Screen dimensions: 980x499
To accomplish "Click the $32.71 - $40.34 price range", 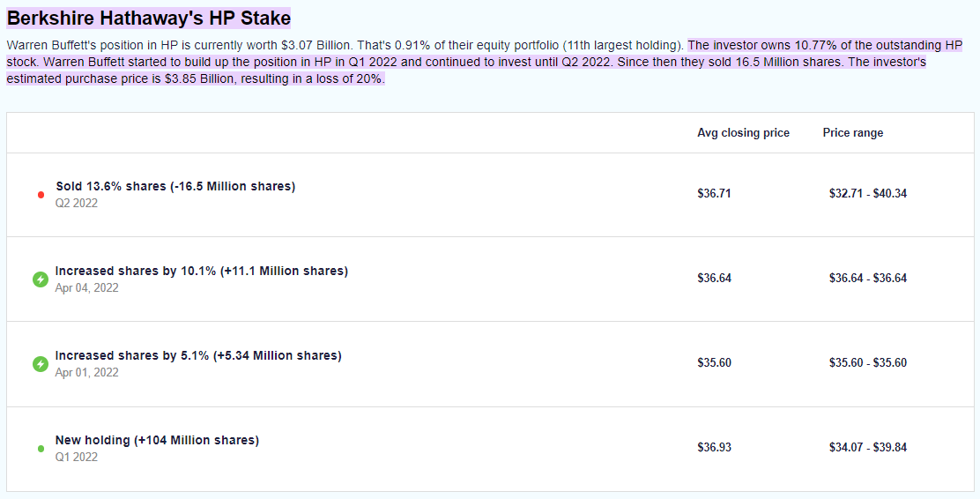I will (867, 193).
